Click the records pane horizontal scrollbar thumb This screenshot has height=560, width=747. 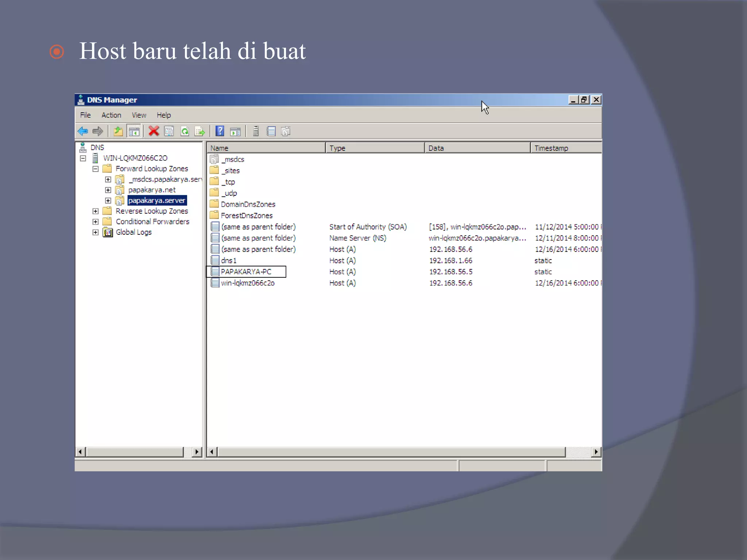click(391, 452)
